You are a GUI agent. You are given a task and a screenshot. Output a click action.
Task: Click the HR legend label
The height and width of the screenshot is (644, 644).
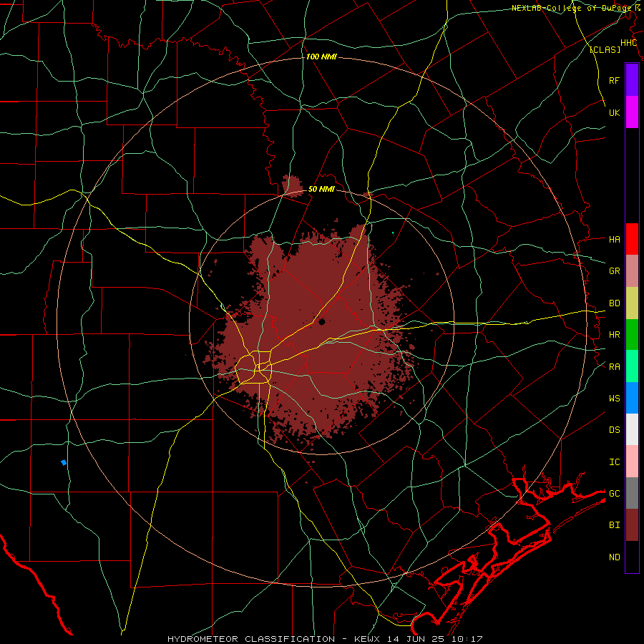click(614, 335)
